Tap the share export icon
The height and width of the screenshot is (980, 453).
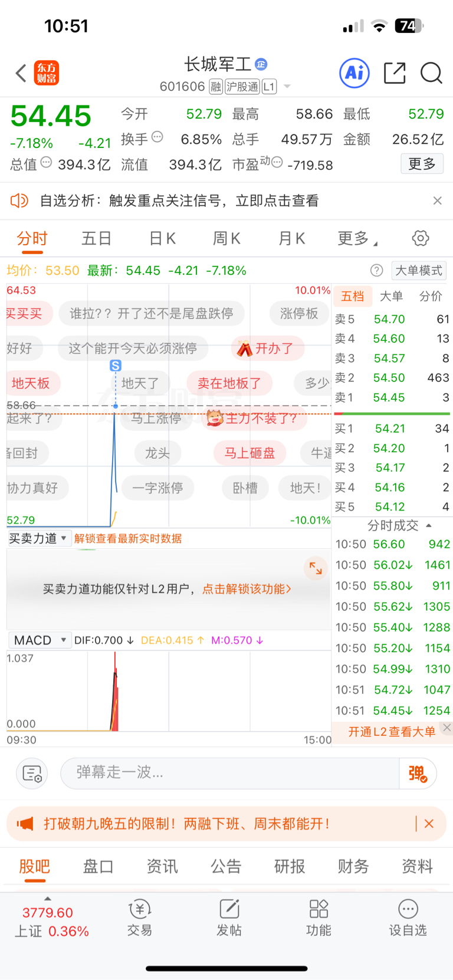395,73
